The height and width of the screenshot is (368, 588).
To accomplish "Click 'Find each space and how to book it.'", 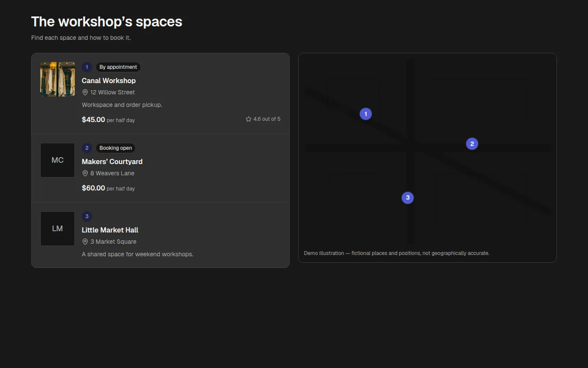I will (x=81, y=38).
